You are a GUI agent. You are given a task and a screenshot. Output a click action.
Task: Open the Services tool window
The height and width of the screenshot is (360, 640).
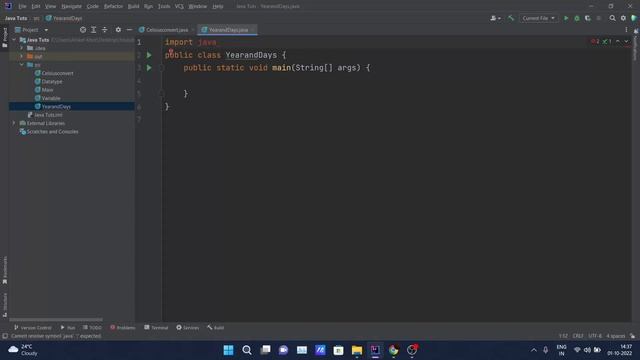(x=188, y=328)
